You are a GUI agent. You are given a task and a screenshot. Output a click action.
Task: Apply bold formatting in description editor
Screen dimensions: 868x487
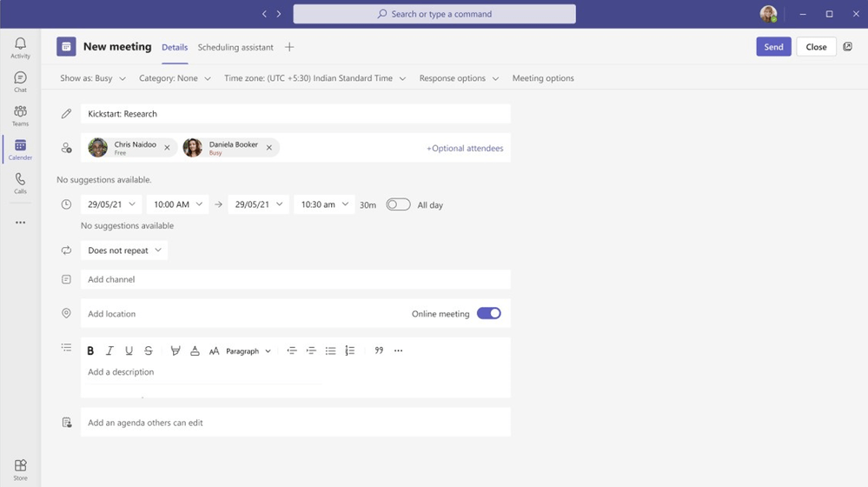click(x=90, y=351)
